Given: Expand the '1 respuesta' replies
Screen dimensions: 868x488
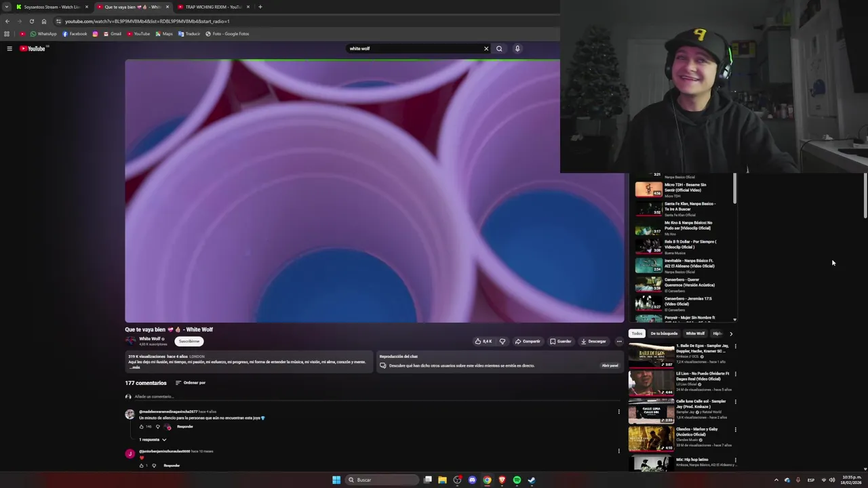Looking at the screenshot, I should (153, 440).
